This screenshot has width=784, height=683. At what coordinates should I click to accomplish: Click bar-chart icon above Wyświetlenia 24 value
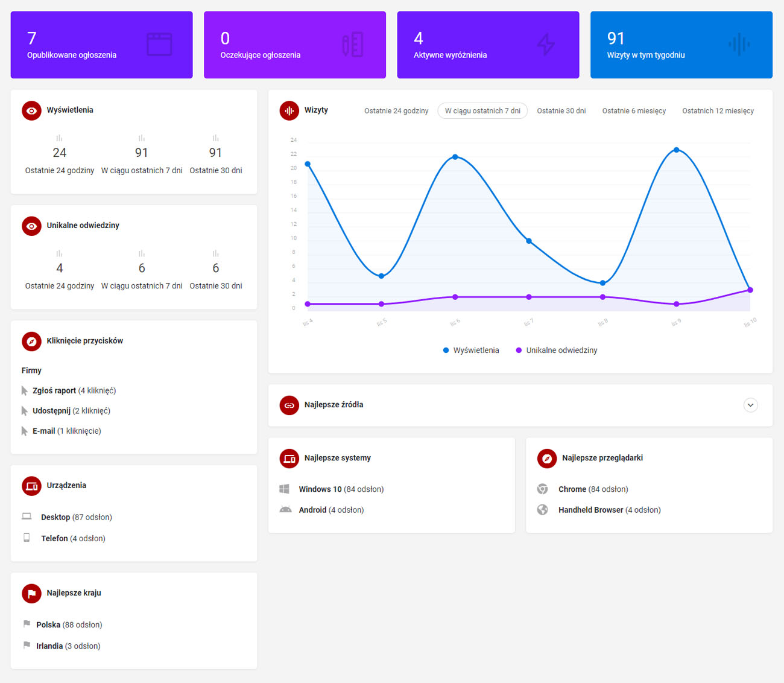coord(59,138)
